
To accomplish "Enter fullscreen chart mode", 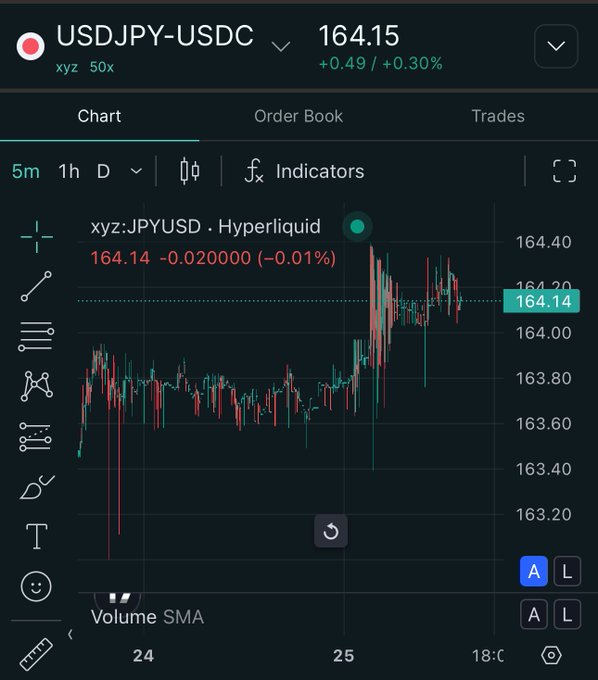I will tap(564, 171).
